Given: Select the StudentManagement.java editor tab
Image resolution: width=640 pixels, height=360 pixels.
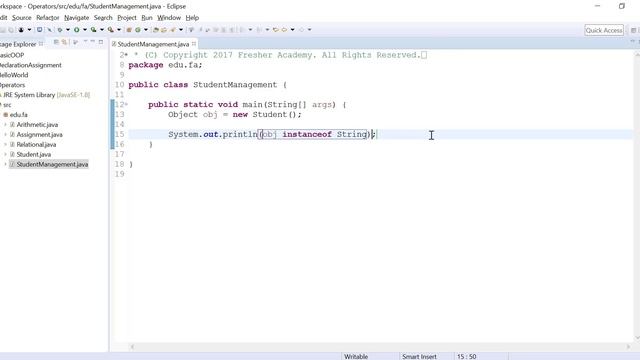Looking at the screenshot, I should tap(153, 44).
